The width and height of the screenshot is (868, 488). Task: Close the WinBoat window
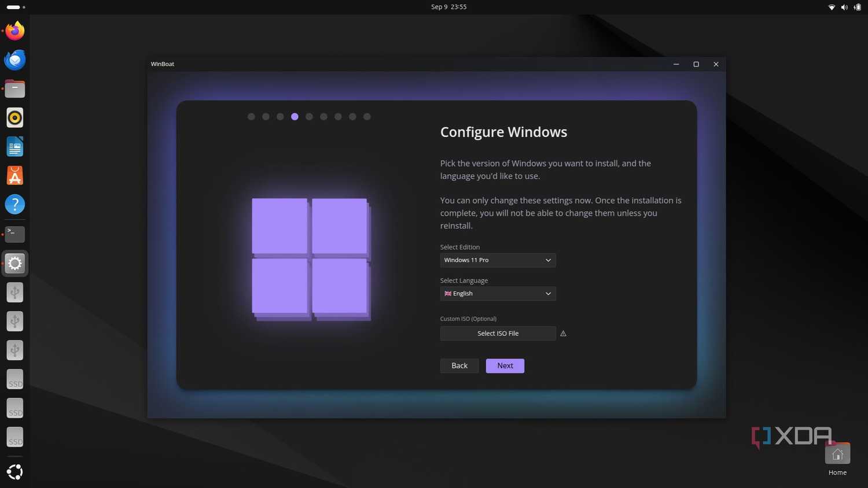pos(716,64)
